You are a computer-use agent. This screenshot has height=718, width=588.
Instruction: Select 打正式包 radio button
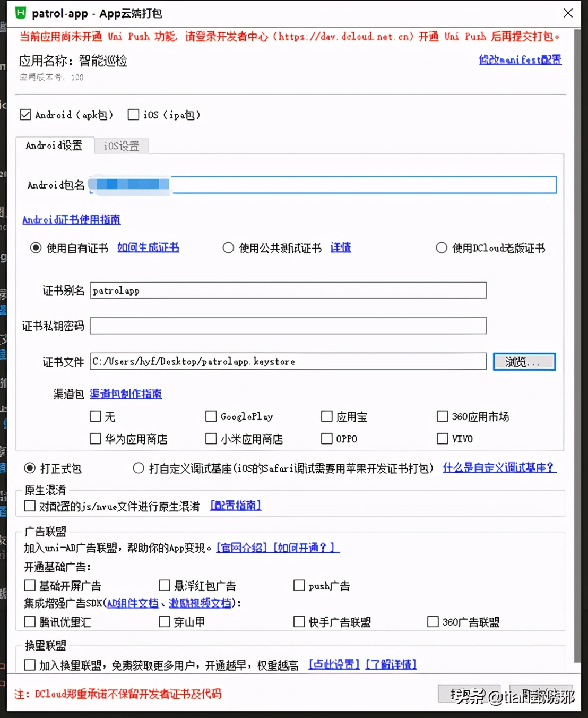click(x=30, y=468)
